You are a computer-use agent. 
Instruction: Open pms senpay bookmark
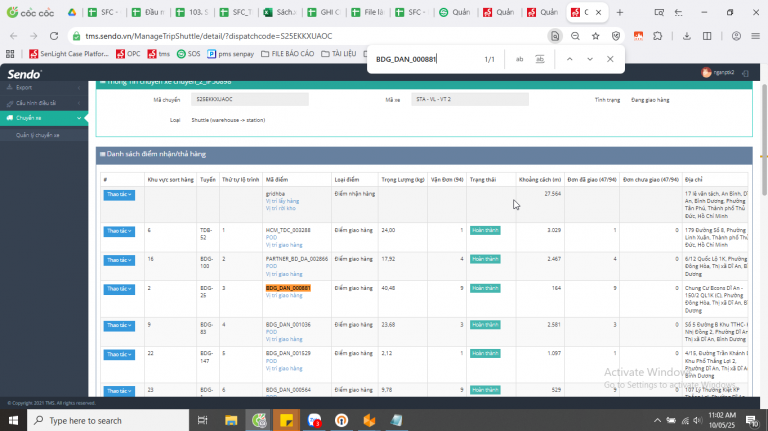click(x=231, y=54)
